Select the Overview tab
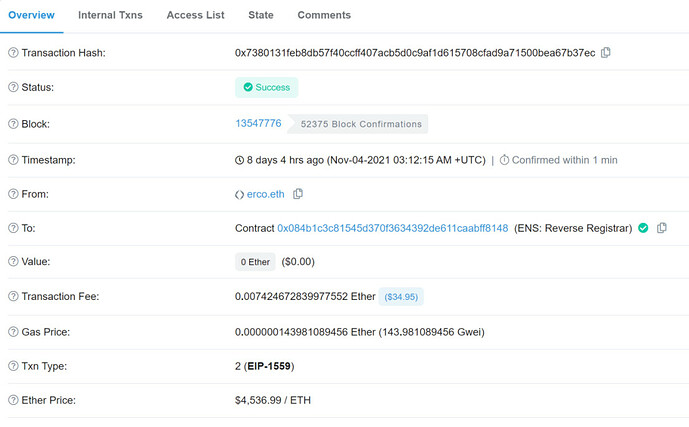Screen dimensions: 689x427 pyautogui.click(x=31, y=15)
